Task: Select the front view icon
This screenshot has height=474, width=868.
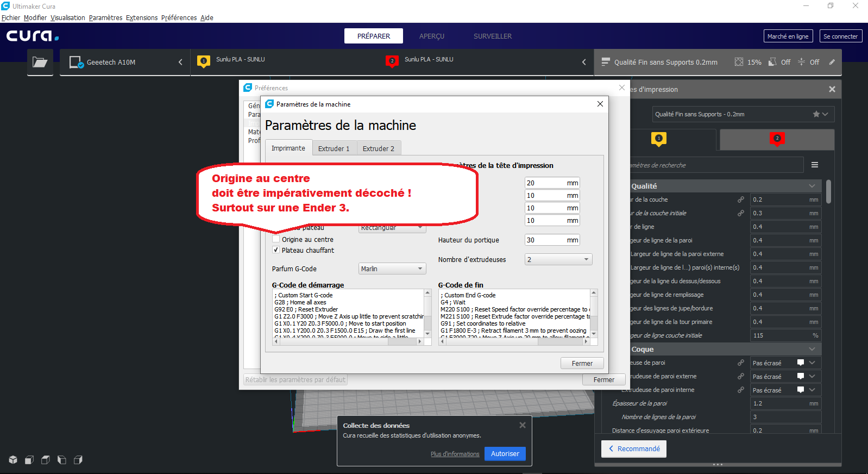Action: [x=29, y=460]
